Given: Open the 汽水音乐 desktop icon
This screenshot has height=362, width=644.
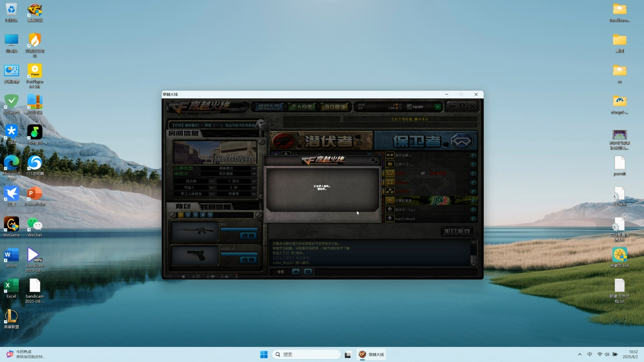Looking at the screenshot, I should click(x=35, y=135).
